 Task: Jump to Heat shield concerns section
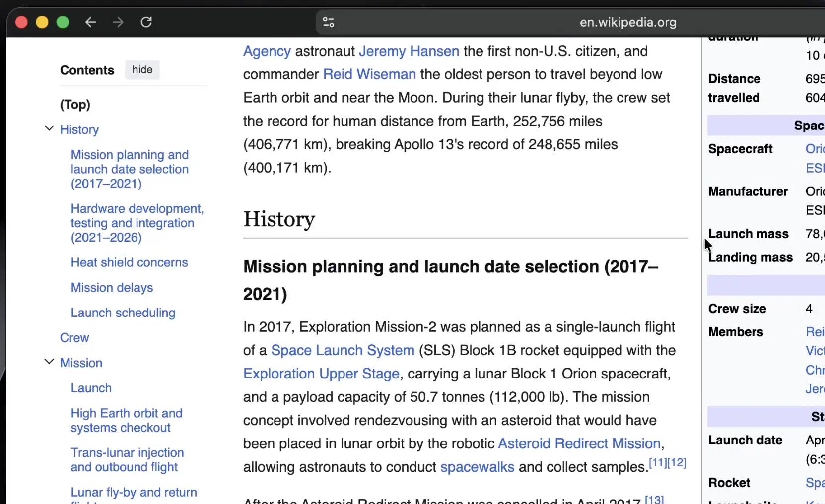click(129, 262)
